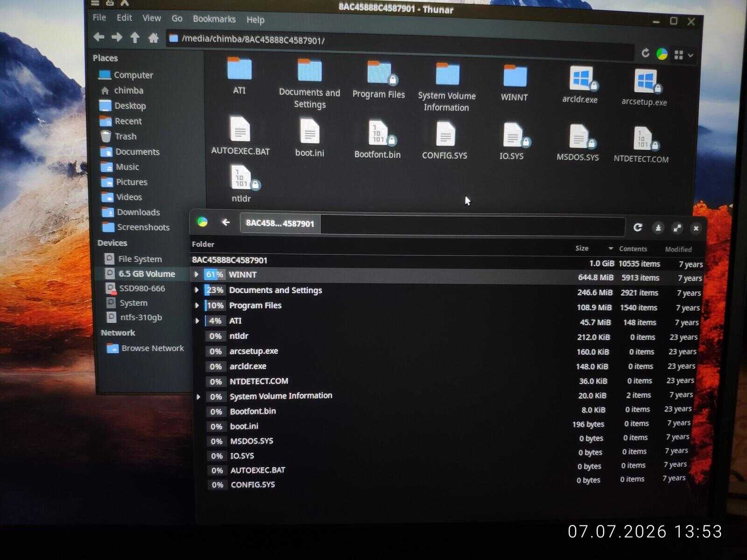The width and height of the screenshot is (747, 560).
Task: Click the 61% usage bar for WINNT
Action: [x=214, y=274]
